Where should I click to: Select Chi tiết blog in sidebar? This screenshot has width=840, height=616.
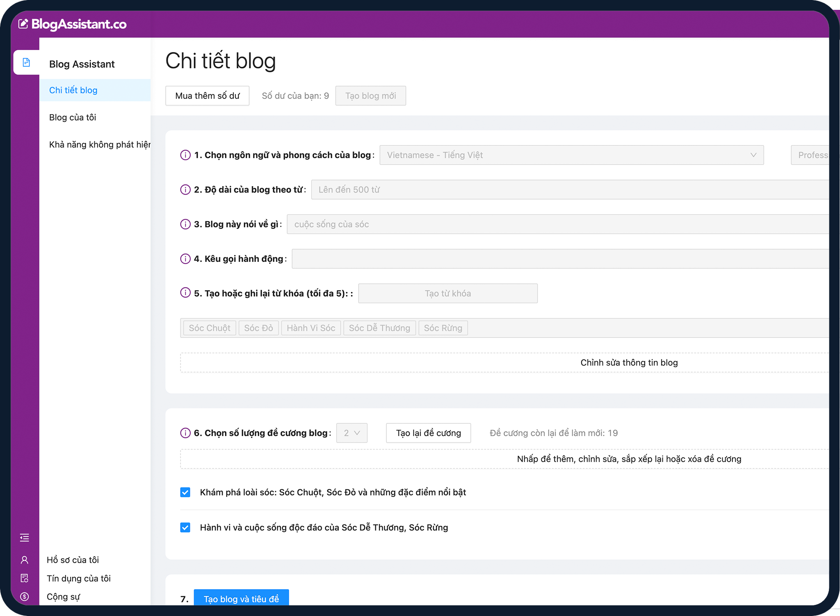click(95, 90)
